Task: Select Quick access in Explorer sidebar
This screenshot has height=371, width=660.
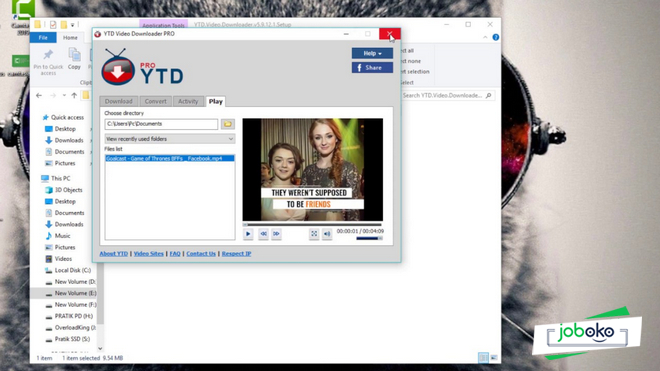Action: (63, 117)
